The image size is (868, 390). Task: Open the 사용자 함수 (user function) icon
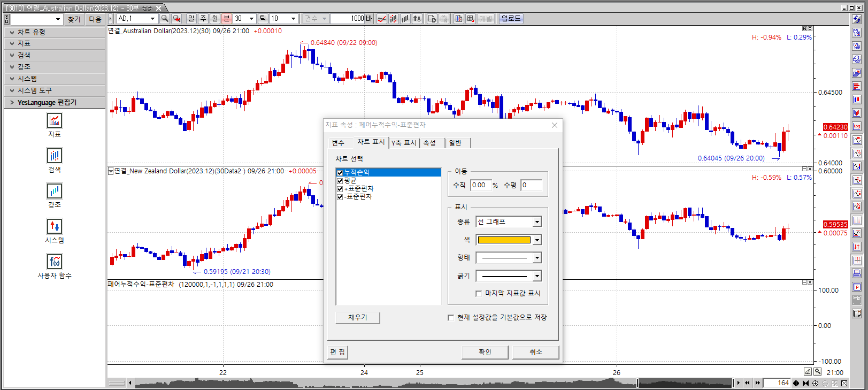point(55,262)
